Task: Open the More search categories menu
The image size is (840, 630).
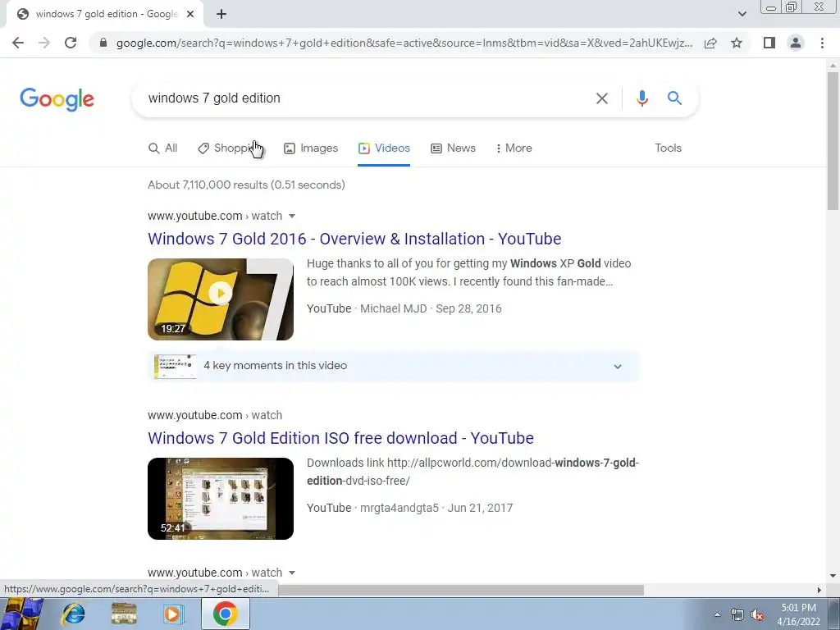Action: (x=514, y=148)
